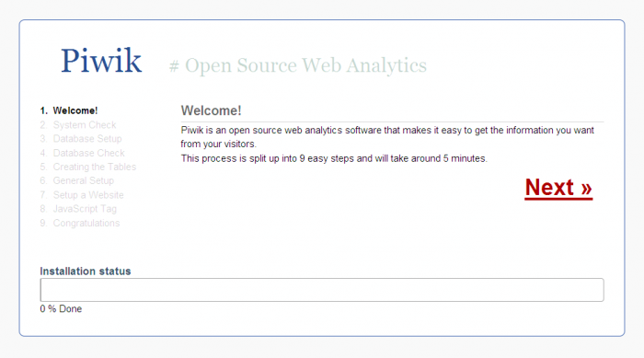Select step 4 Database Check
Viewport: 644px width, 358px height.
coord(82,153)
